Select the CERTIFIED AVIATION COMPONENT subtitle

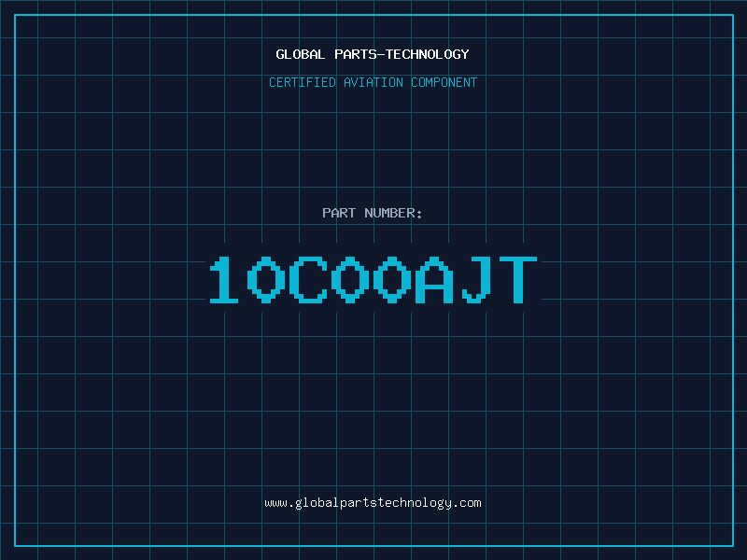[373, 82]
